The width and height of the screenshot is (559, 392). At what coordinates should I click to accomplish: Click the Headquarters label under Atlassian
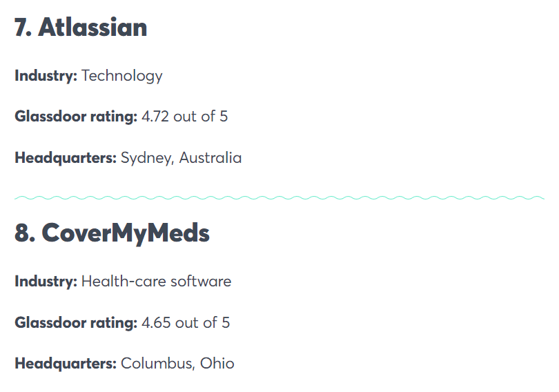click(66, 158)
